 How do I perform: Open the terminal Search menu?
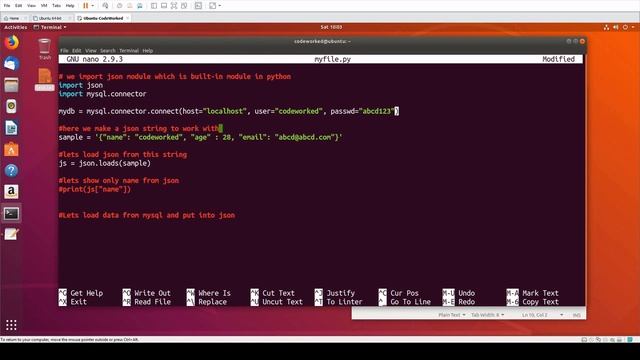coord(108,51)
